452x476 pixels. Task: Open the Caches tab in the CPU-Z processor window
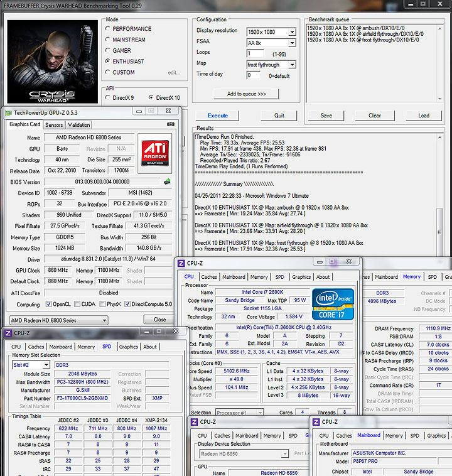209,277
